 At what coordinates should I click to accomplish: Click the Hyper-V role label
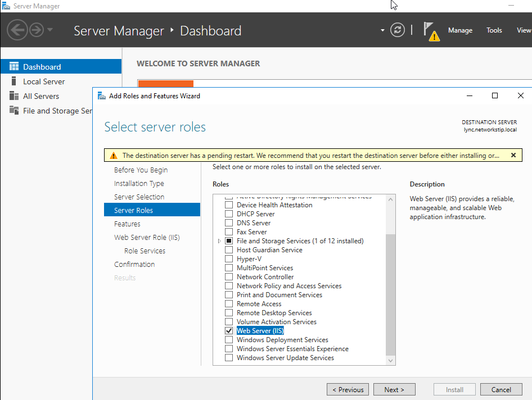249,258
